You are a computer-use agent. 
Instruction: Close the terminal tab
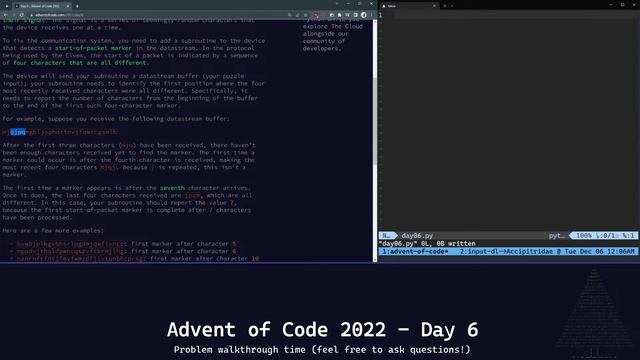pyautogui.click(x=434, y=6)
